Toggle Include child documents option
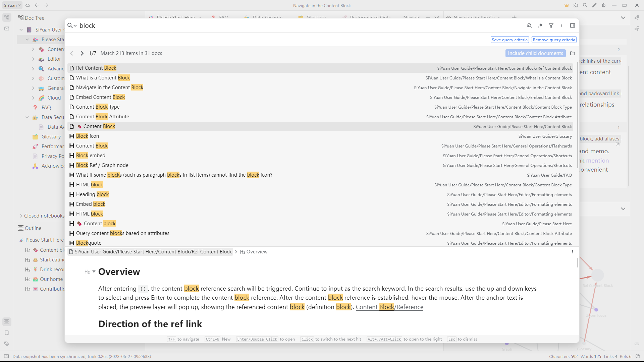The width and height of the screenshot is (644, 362). click(x=535, y=53)
